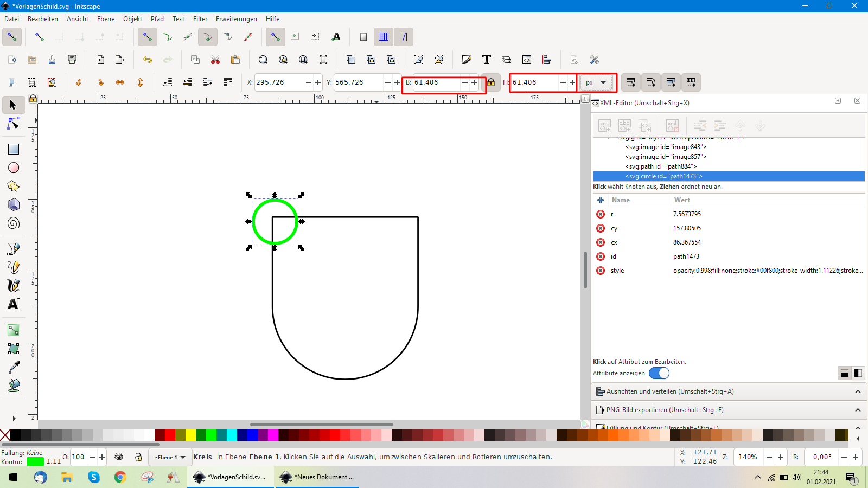Toggle layer visibility eye icon

click(x=119, y=457)
